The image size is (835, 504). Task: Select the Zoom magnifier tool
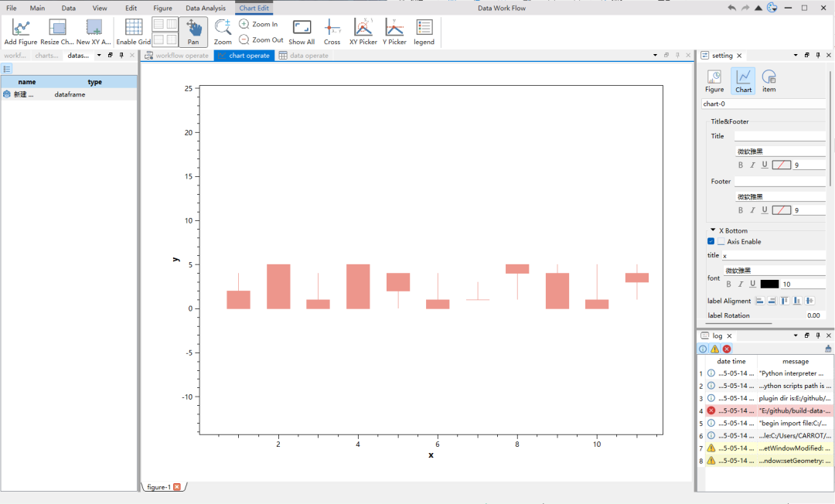coord(223,32)
